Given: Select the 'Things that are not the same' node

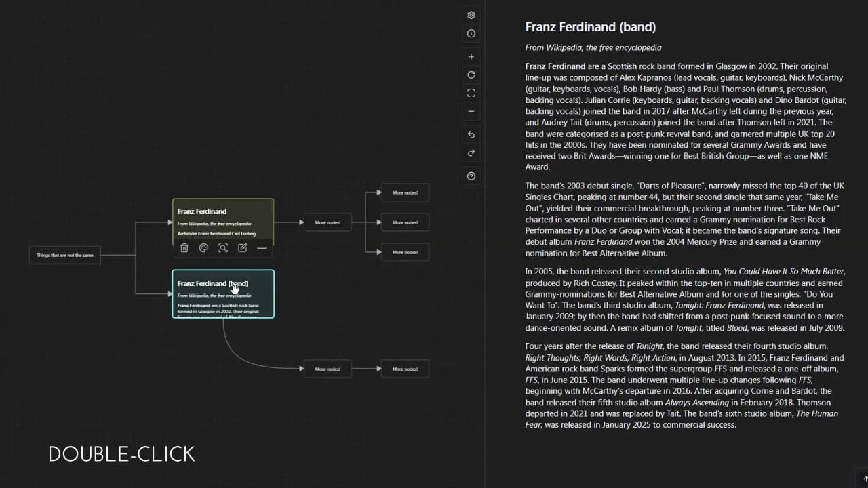Looking at the screenshot, I should tap(65, 255).
